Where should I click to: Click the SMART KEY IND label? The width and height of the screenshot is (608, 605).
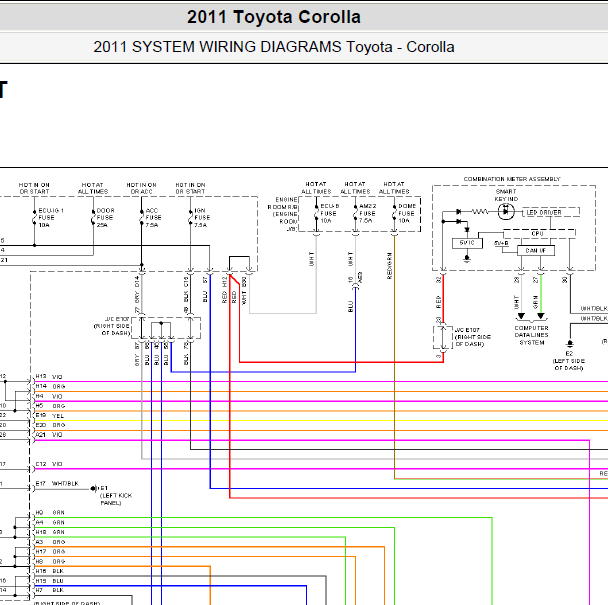coord(506,195)
